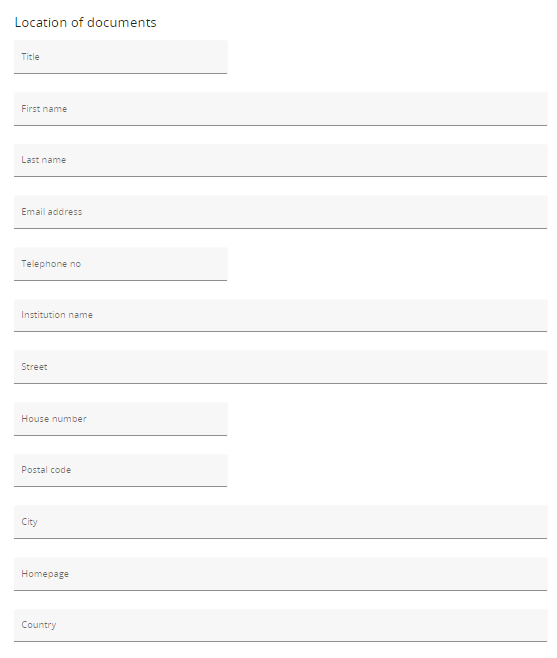This screenshot has height=658, width=557.
Task: Click the Street text field
Action: pyautogui.click(x=281, y=367)
